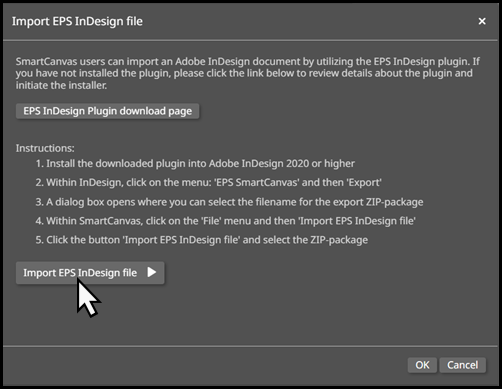502x389 pixels.
Task: Select instruction step 5 about selecting ZIP-package
Action: (x=202, y=240)
